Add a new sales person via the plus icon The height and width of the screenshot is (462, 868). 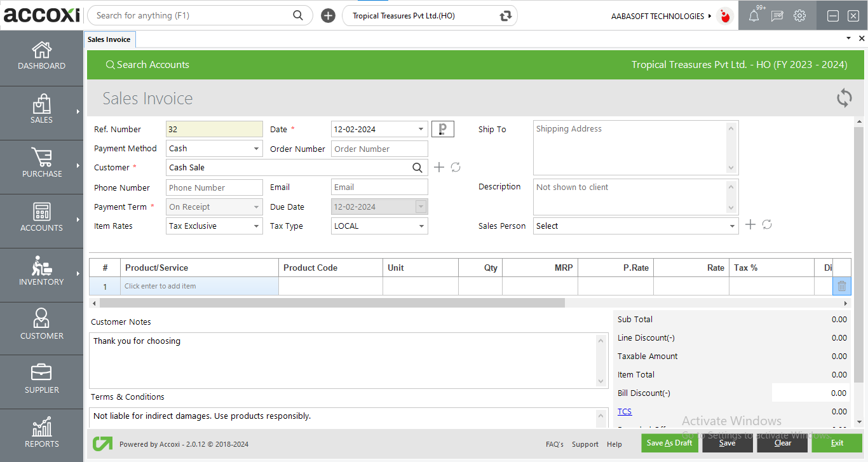point(750,224)
